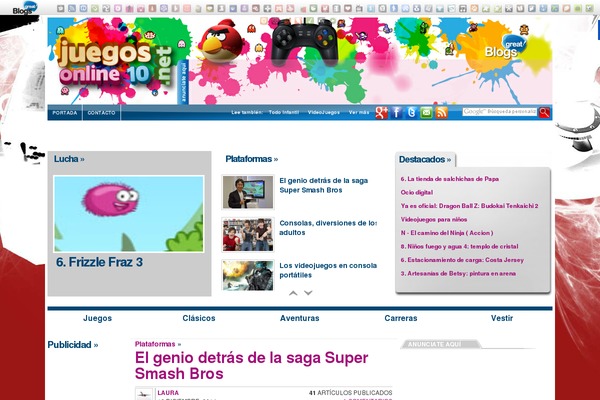Screen dimensions: 600x400
Task: Open the 'Plataformas »' section heading
Action: coord(251,159)
